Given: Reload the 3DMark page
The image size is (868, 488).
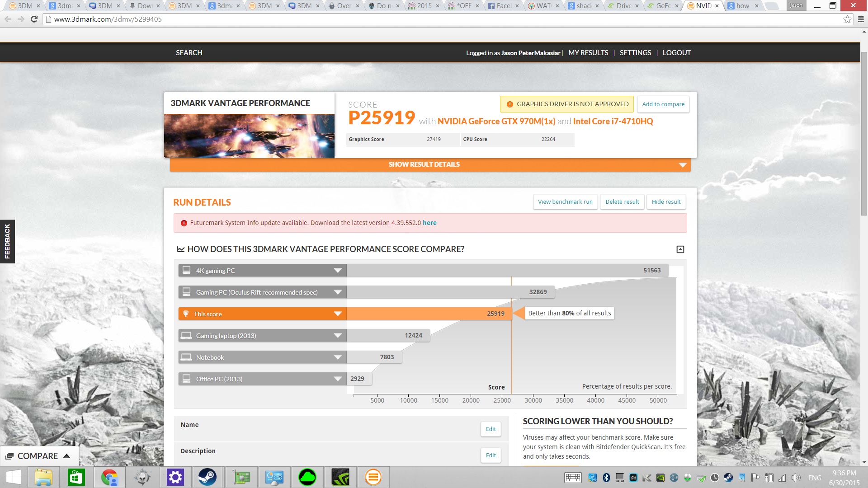Looking at the screenshot, I should click(x=34, y=19).
